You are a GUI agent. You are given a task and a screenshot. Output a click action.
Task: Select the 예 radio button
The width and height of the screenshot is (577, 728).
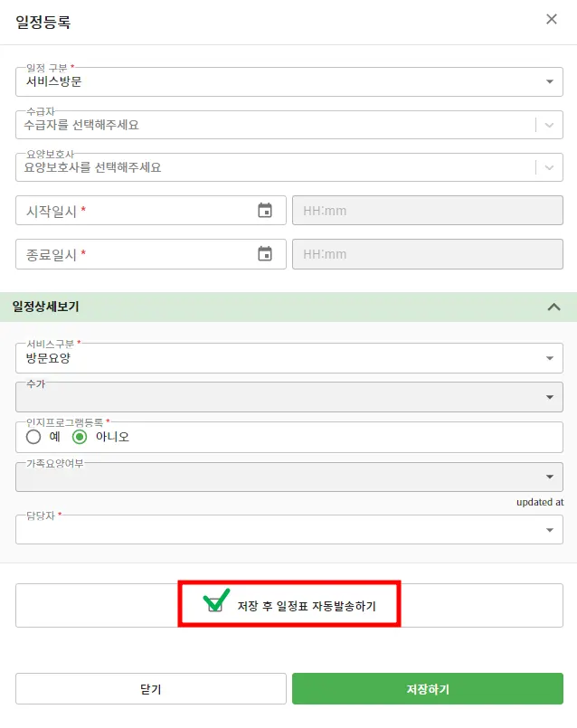pyautogui.click(x=34, y=437)
